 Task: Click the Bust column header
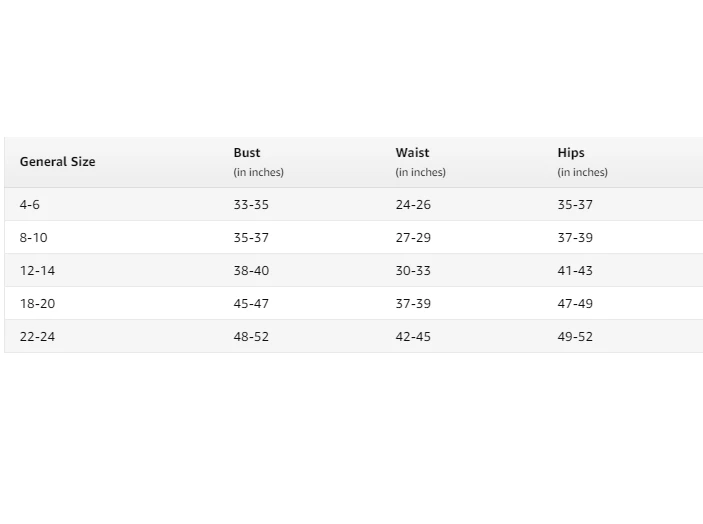click(x=247, y=153)
